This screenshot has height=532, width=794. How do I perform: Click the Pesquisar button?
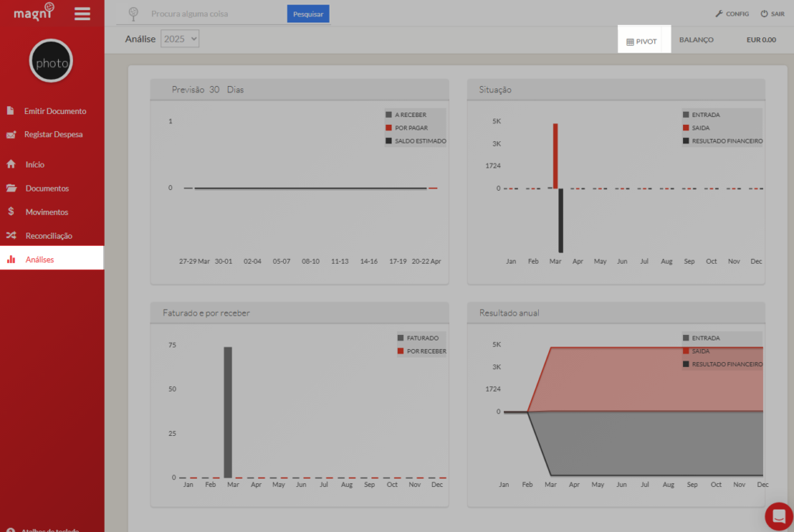(308, 14)
